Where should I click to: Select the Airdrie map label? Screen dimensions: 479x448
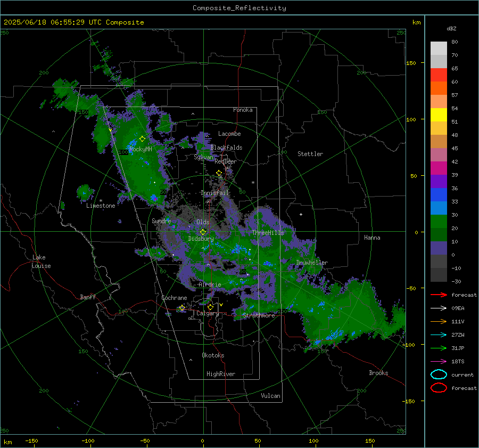click(x=210, y=284)
